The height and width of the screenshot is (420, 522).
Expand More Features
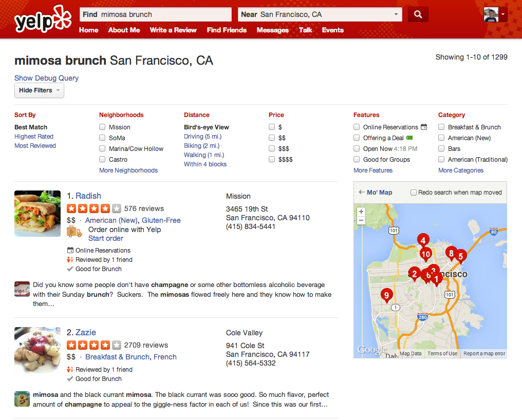(x=373, y=170)
